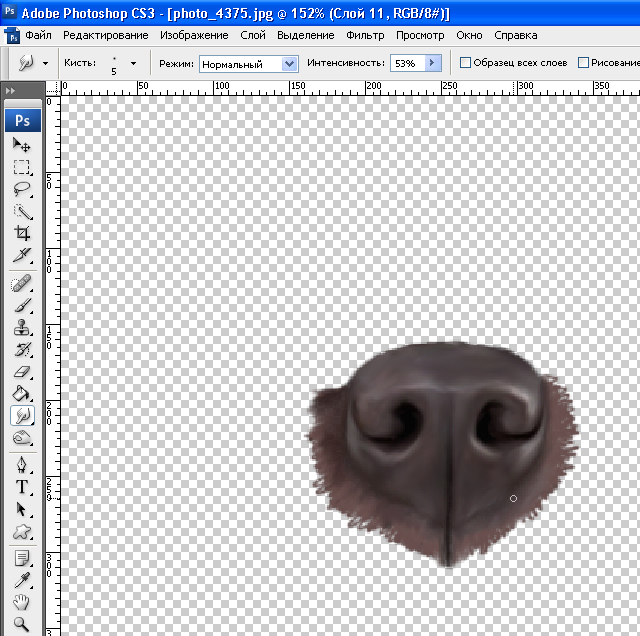Viewport: 640px width, 636px height.
Task: Open the 'Изображение' menu
Action: click(194, 35)
